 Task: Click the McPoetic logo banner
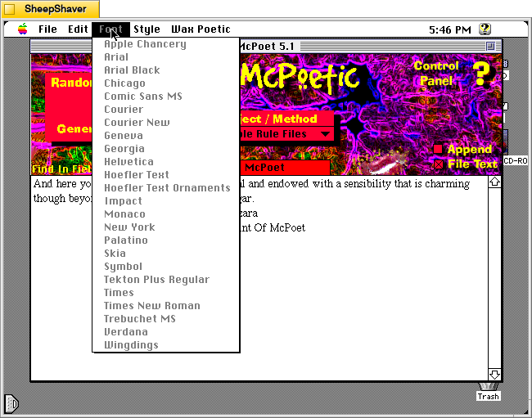click(x=300, y=77)
